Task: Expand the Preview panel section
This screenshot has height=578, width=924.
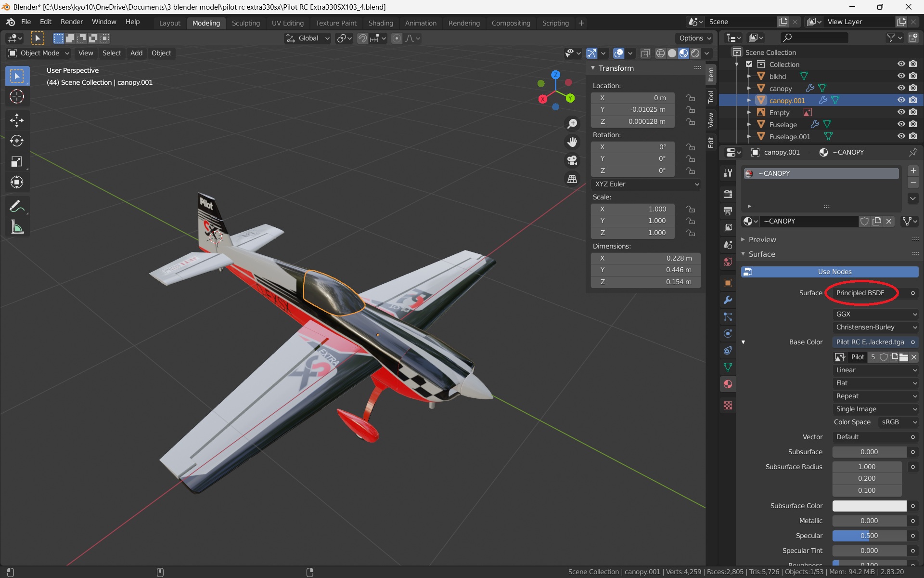Action: (x=762, y=239)
